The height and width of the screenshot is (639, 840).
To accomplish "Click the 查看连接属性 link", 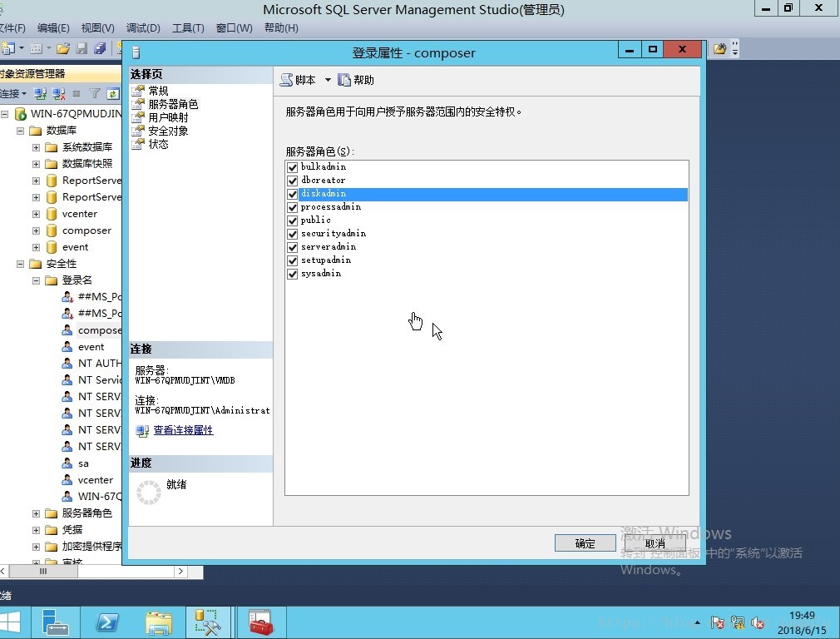I will 183,430.
